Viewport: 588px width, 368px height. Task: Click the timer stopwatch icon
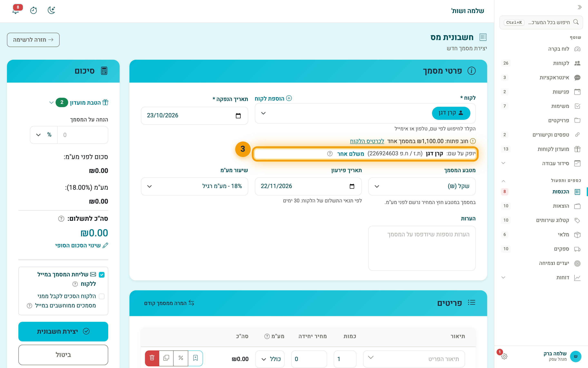point(33,10)
